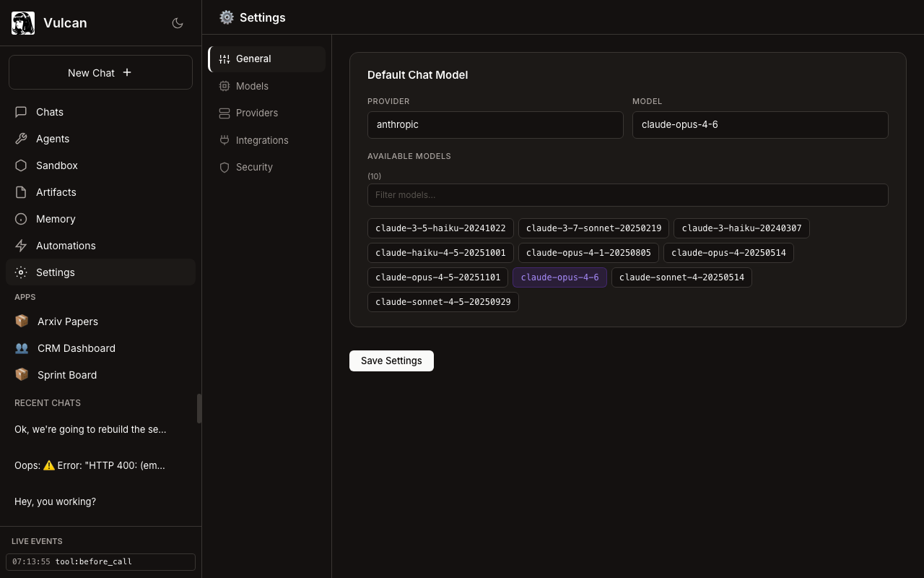Click the Memory circle icon
The image size is (924, 578).
(x=21, y=219)
